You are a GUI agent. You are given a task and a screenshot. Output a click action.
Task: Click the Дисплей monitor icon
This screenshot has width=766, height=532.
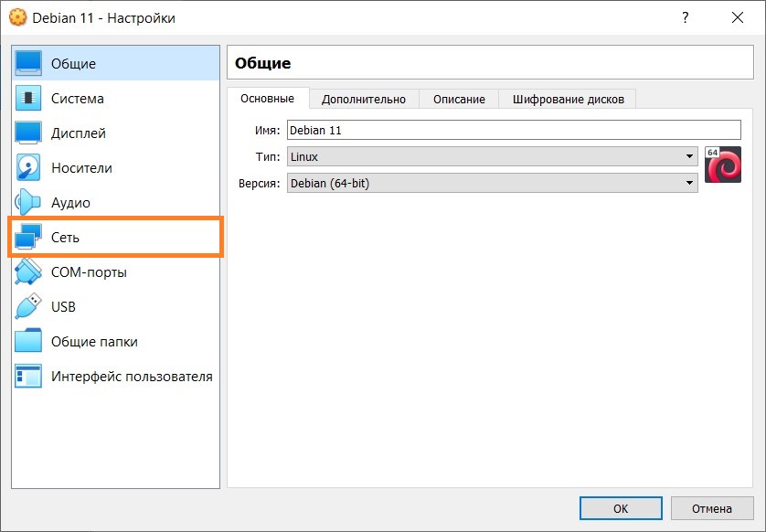pos(28,133)
